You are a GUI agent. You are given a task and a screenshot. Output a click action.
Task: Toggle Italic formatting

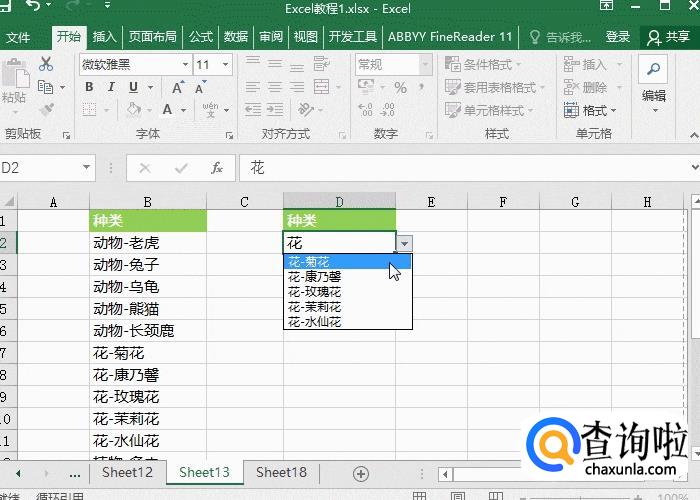[111, 87]
